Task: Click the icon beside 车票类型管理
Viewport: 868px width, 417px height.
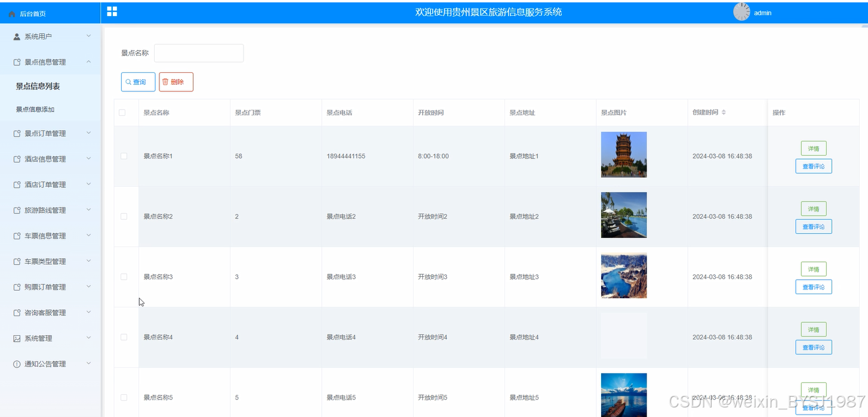Action: [17, 262]
